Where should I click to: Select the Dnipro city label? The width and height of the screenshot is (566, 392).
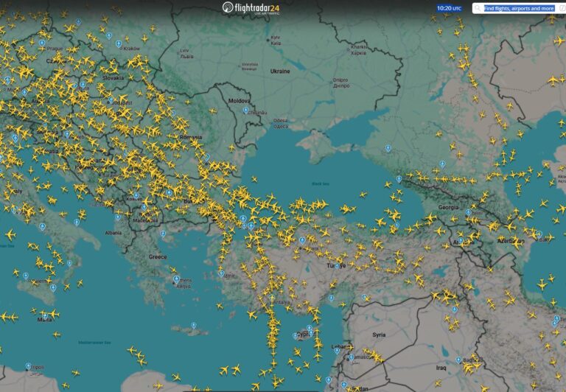click(340, 82)
